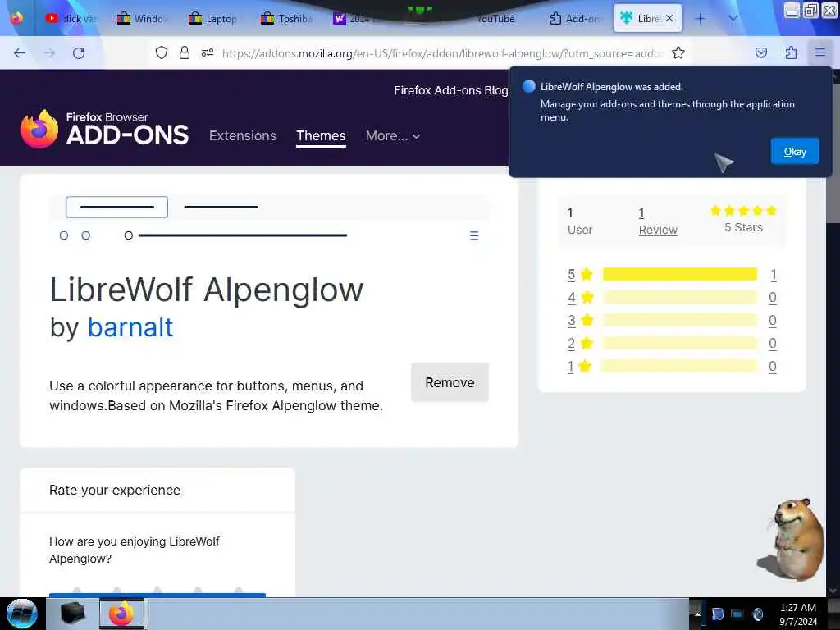Click the five-star average rating stars

click(x=743, y=211)
